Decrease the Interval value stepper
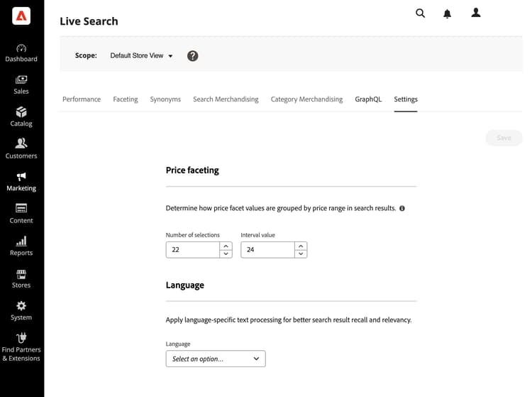 [301, 254]
